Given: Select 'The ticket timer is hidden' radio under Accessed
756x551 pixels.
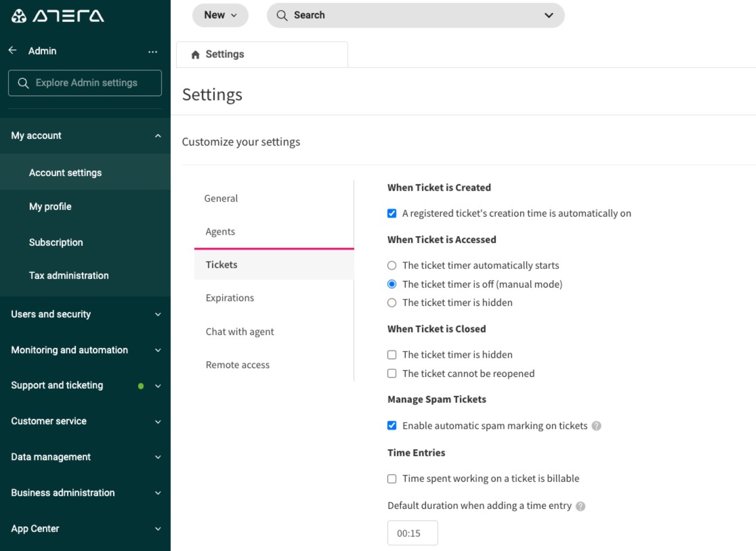Looking at the screenshot, I should 392,303.
